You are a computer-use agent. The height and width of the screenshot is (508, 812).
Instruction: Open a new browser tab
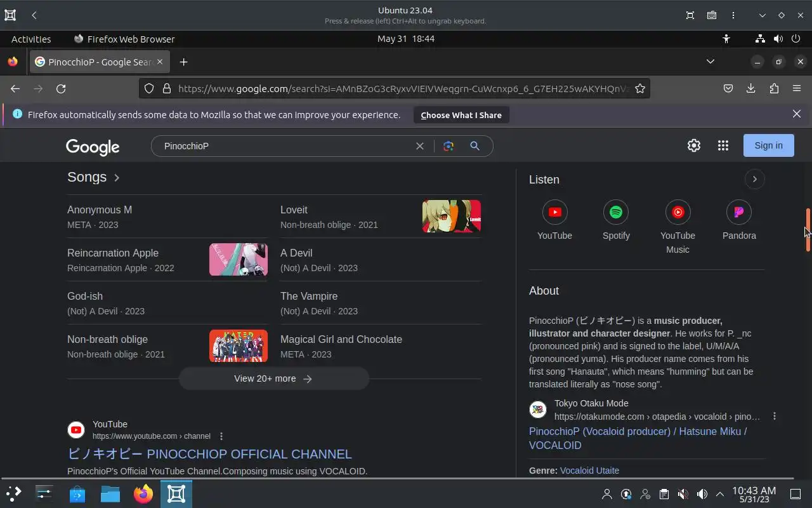tap(183, 62)
